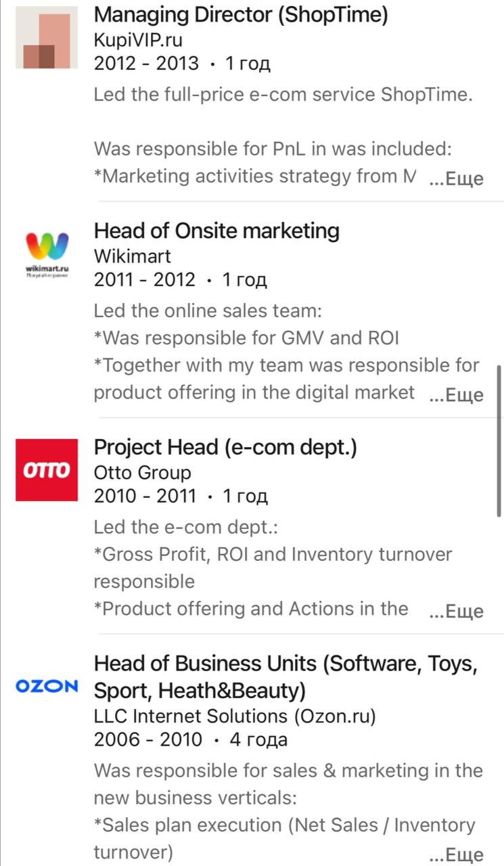This screenshot has width=504, height=866.
Task: Show more of the Project Head description
Action: click(x=457, y=612)
